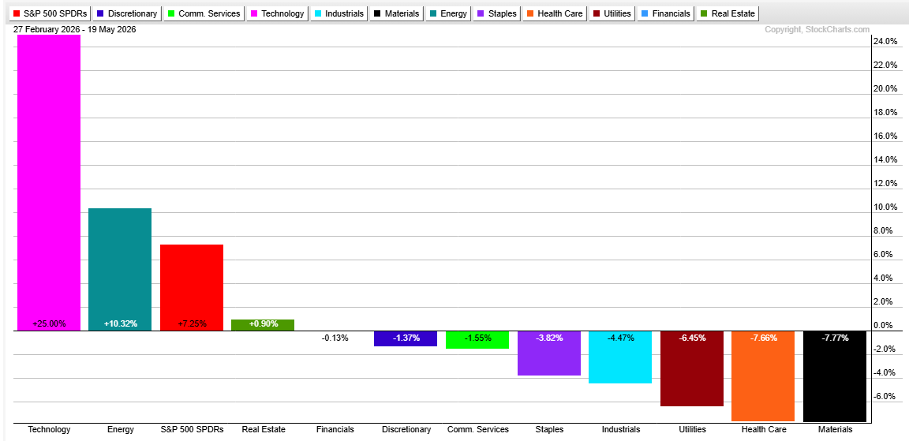Click the dark red Utilities bar
The image size is (910, 442).
[x=692, y=369]
